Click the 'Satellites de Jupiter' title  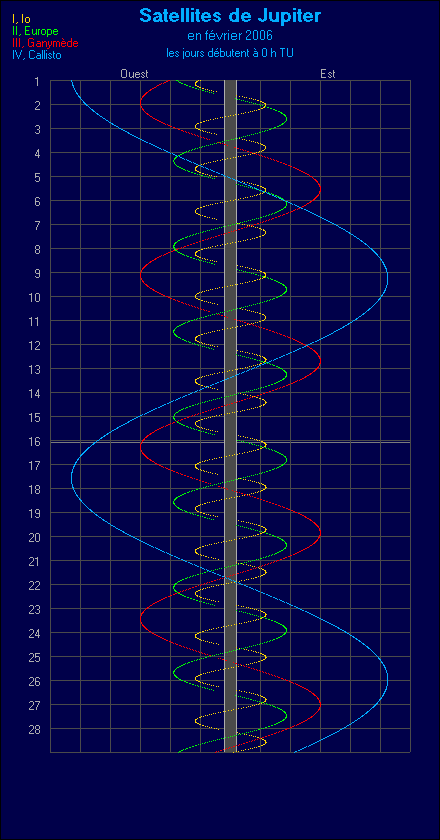coord(230,16)
